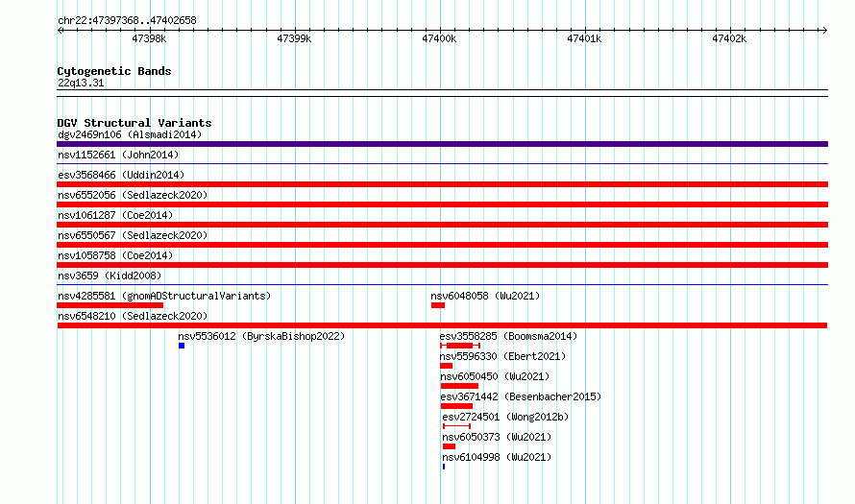Click the nsv1058758 (Coe2014) label
This screenshot has height=504, width=855.
[x=115, y=255]
